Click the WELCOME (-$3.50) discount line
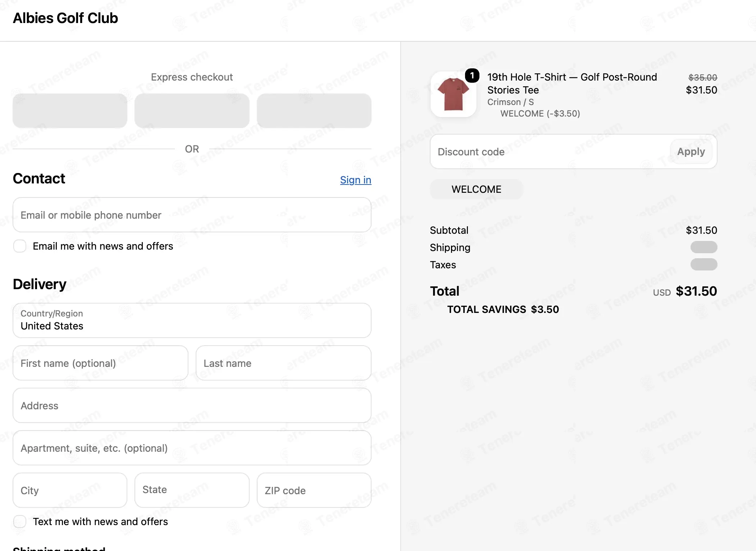 click(540, 114)
